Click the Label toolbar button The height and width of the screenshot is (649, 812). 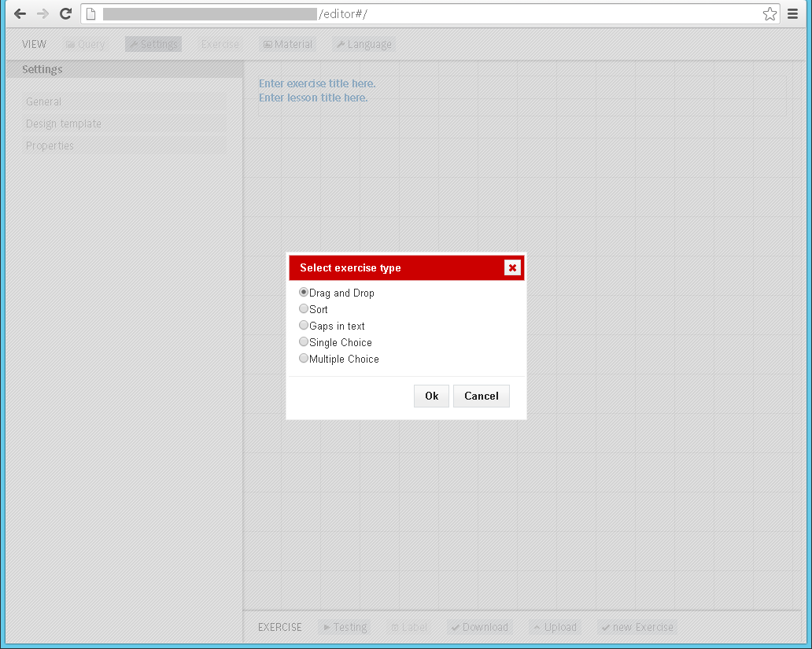pyautogui.click(x=409, y=627)
